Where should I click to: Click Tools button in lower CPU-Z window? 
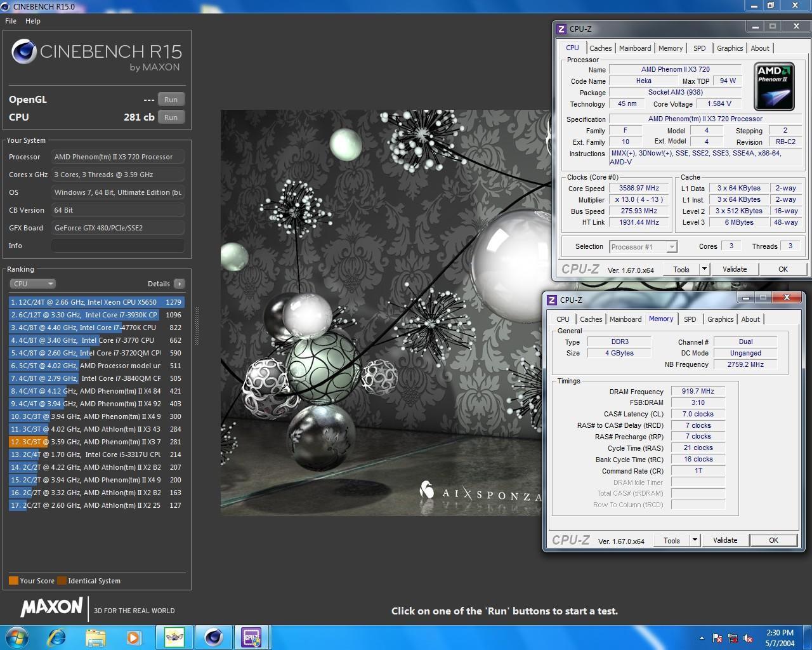click(x=672, y=540)
